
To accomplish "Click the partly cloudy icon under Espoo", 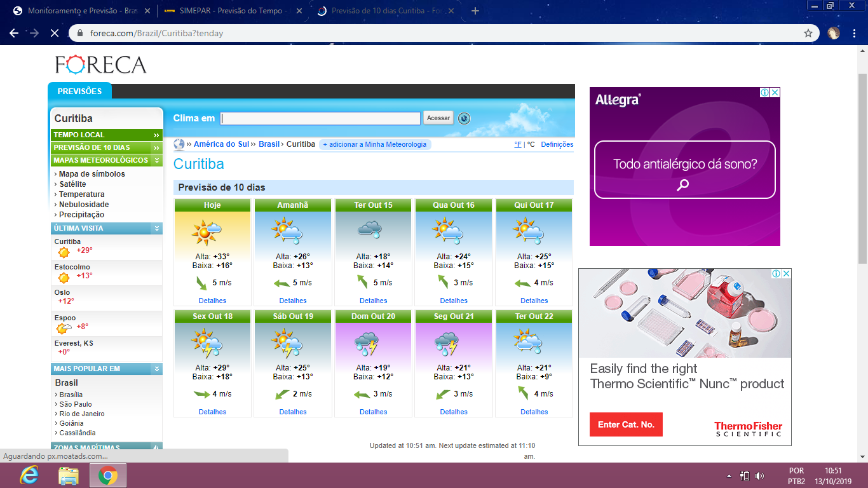I will tap(64, 329).
